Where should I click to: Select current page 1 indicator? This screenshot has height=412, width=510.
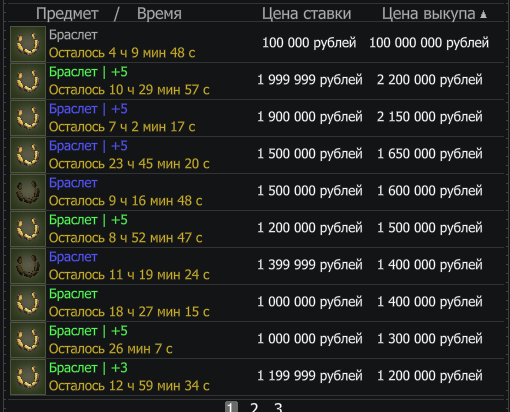[x=231, y=407]
